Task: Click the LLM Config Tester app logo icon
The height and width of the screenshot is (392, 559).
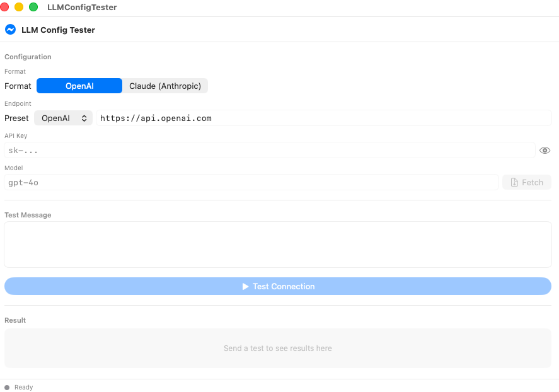Action: tap(10, 30)
